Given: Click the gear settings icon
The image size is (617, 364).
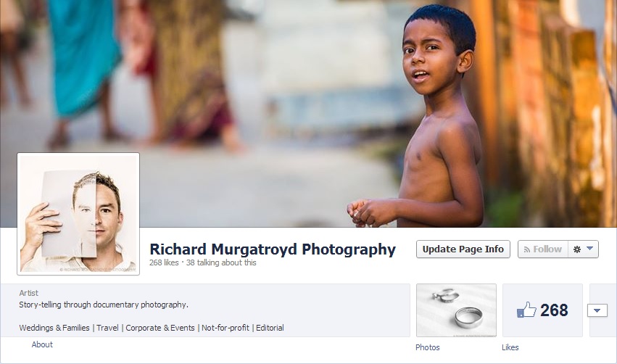Looking at the screenshot, I should click(577, 249).
